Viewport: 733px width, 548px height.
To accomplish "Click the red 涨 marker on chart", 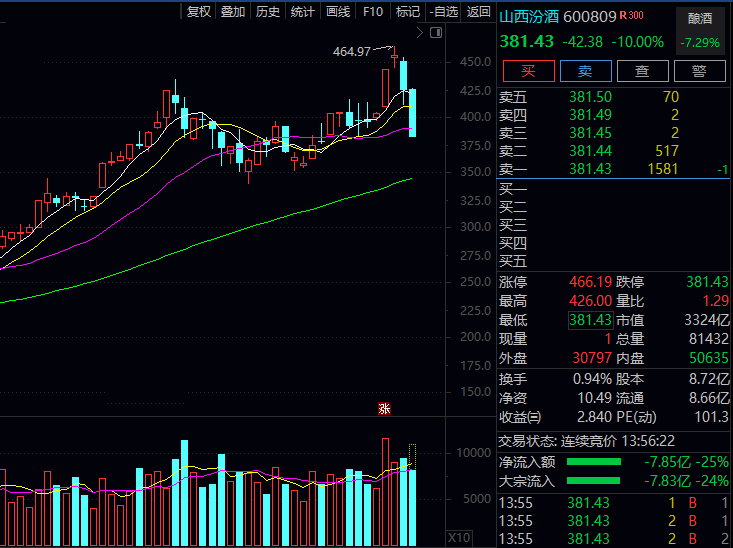I will pyautogui.click(x=383, y=408).
